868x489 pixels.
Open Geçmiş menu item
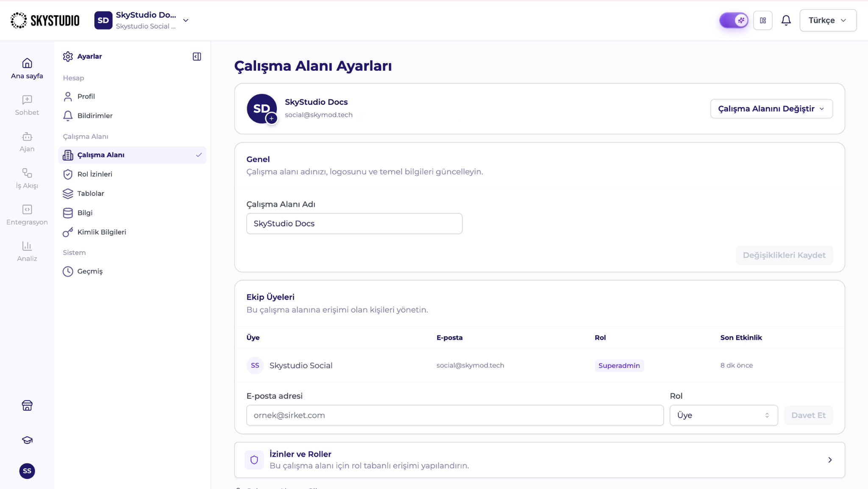(x=132, y=271)
